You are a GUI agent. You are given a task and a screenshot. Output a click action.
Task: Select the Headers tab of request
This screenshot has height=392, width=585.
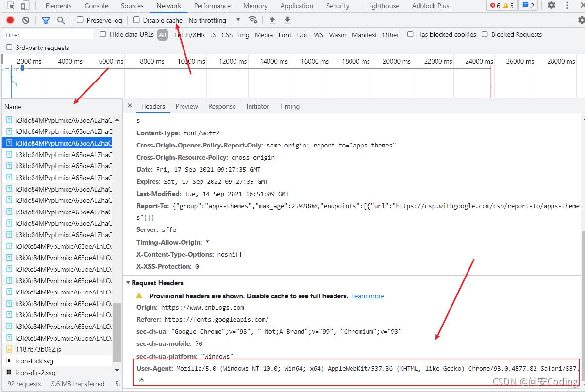tap(153, 106)
